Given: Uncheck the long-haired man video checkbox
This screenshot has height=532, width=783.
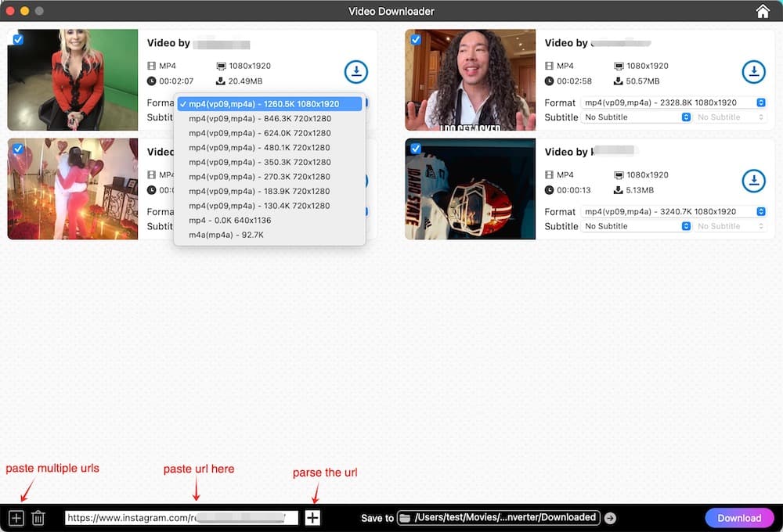Looking at the screenshot, I should pyautogui.click(x=416, y=39).
